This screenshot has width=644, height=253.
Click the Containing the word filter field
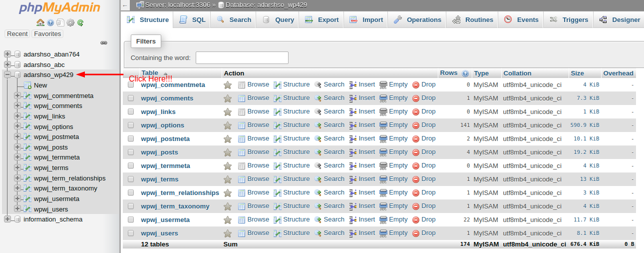[x=242, y=58]
